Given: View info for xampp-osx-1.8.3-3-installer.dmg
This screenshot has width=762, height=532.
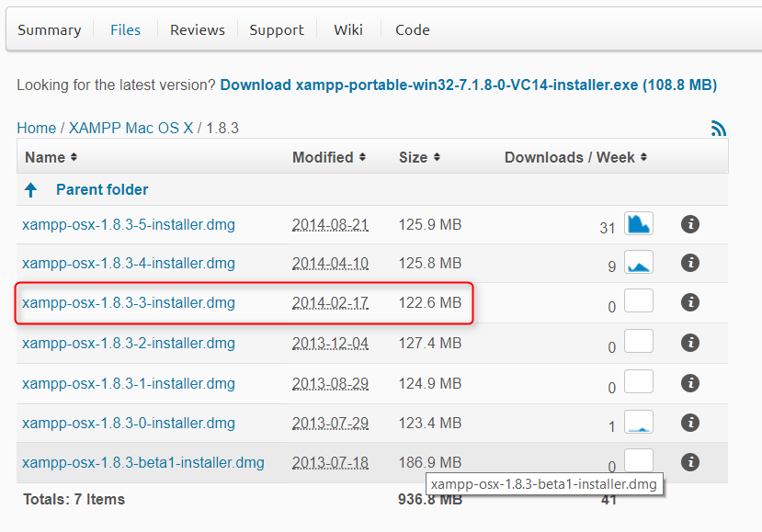Looking at the screenshot, I should pyautogui.click(x=690, y=302).
